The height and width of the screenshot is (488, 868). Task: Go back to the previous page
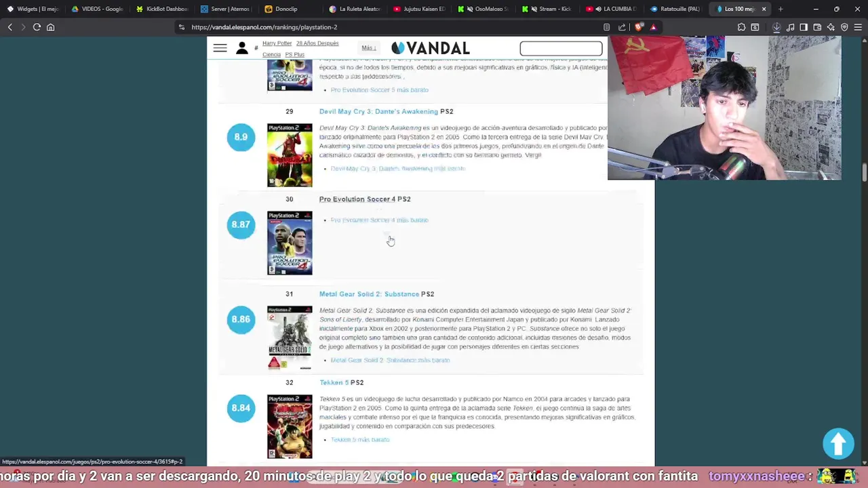pyautogui.click(x=10, y=27)
